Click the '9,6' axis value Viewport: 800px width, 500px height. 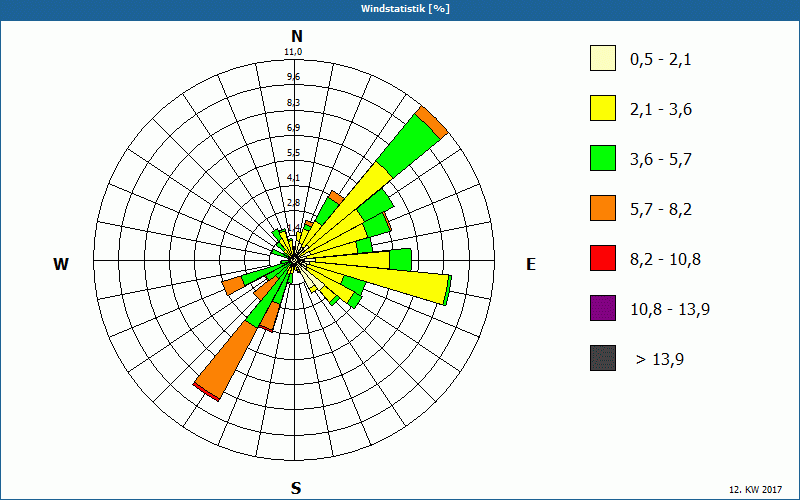[x=293, y=77]
